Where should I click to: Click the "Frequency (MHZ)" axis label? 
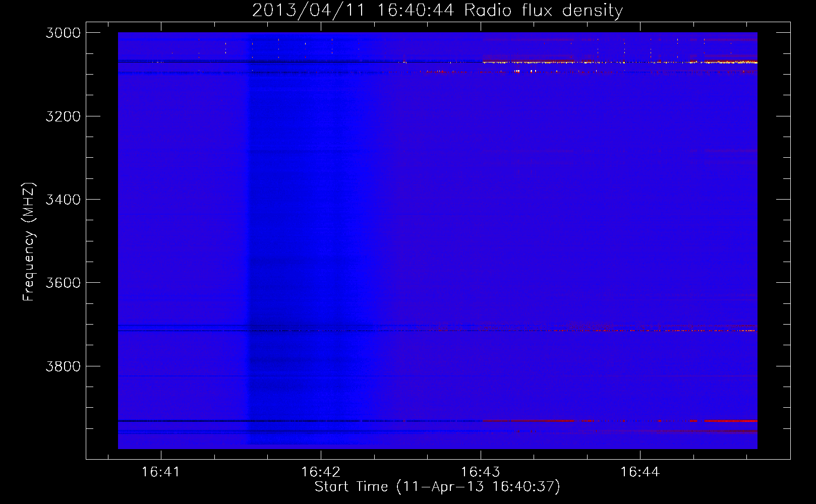[x=29, y=242]
